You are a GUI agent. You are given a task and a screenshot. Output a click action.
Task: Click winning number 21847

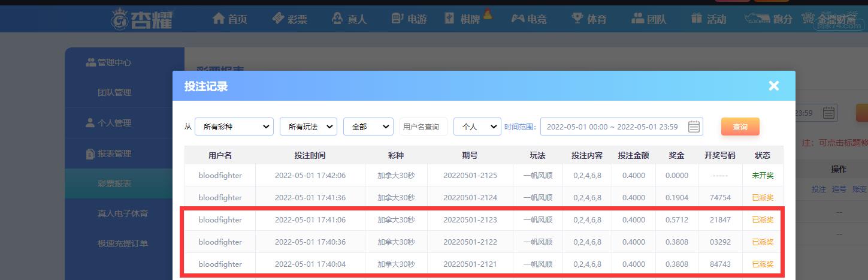coord(720,220)
